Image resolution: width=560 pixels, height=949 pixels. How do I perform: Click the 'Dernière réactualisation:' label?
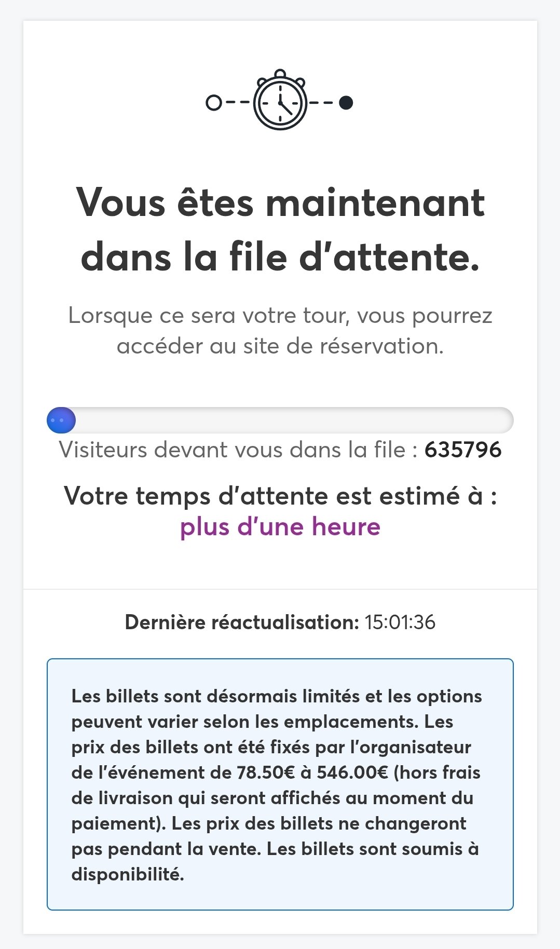pyautogui.click(x=242, y=622)
